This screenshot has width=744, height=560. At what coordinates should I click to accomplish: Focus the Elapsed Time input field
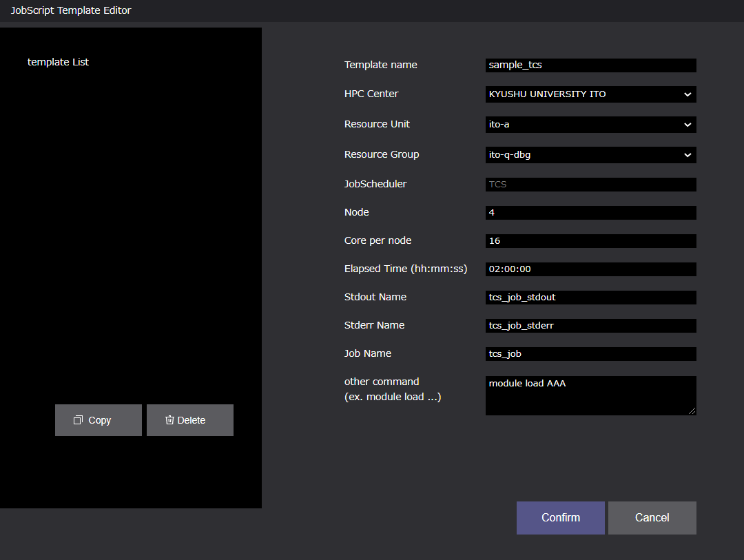[590, 269]
